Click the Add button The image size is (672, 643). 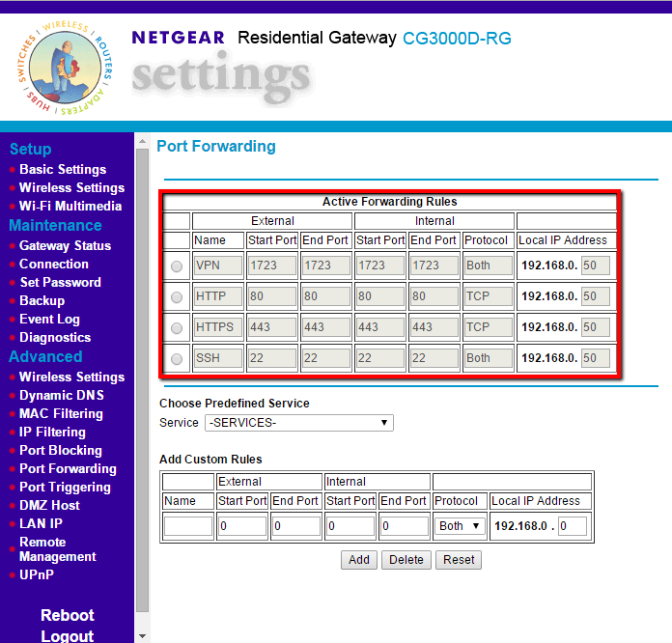(359, 560)
